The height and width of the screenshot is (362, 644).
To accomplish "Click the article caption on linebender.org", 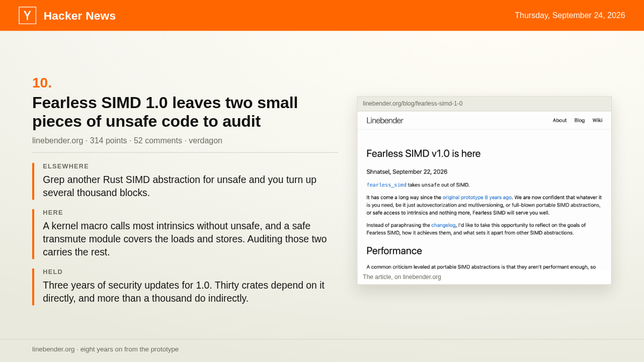I will [x=402, y=277].
